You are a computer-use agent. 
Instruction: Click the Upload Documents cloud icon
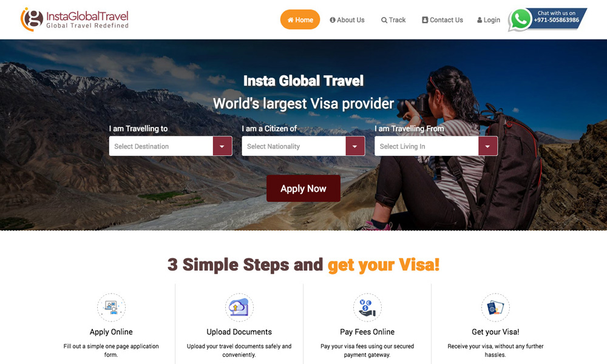(x=239, y=308)
